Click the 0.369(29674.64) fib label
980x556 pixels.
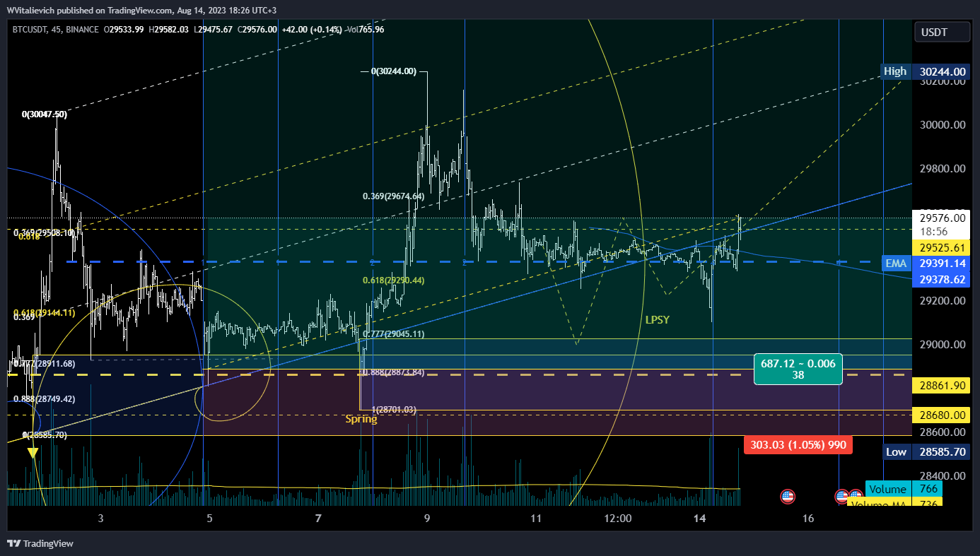[x=393, y=196]
